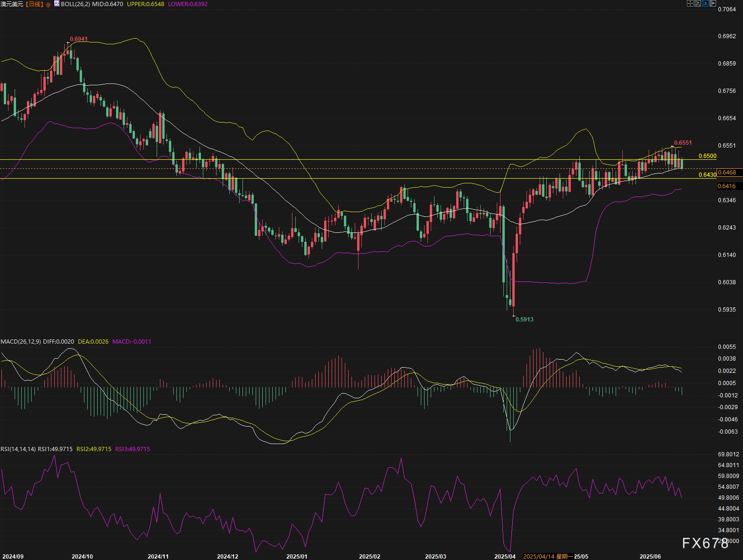Select the 0.6500 horizontal resistance line label
Screen dimensions: 743x560
(x=707, y=156)
